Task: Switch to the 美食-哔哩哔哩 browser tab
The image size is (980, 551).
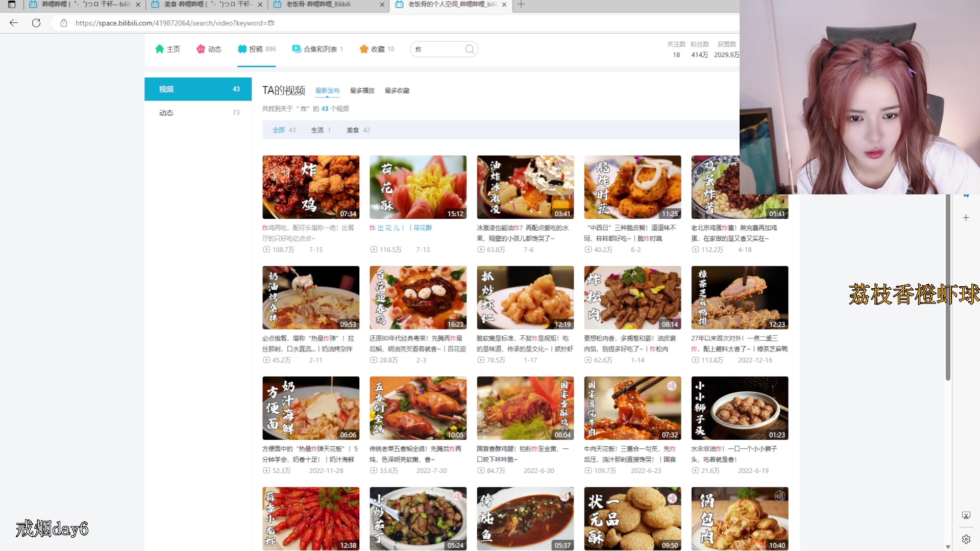Action: 207,5
